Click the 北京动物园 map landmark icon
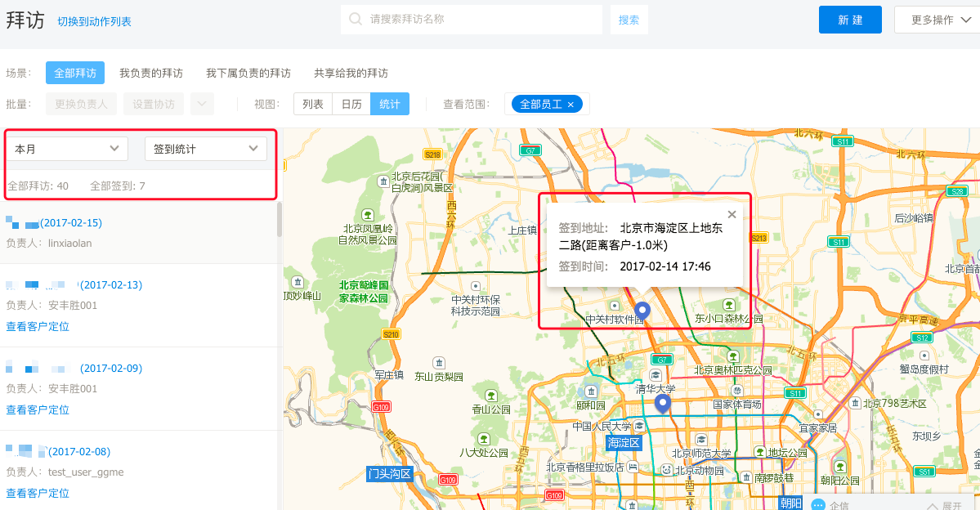 pos(666,470)
